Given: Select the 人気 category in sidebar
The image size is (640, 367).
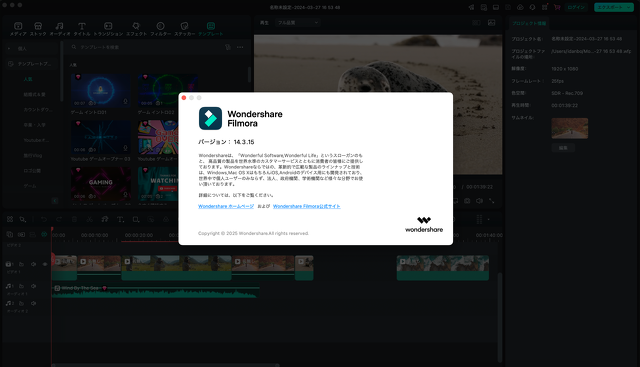Looking at the screenshot, I should click(28, 79).
